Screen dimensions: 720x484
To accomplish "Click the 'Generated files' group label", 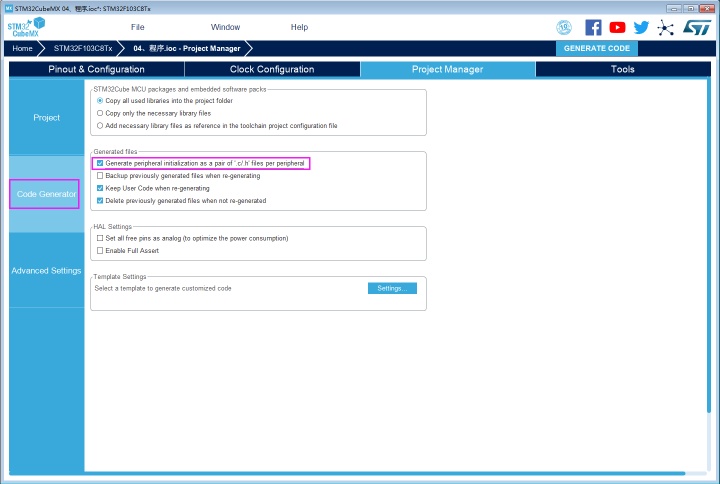I will (x=115, y=152).
